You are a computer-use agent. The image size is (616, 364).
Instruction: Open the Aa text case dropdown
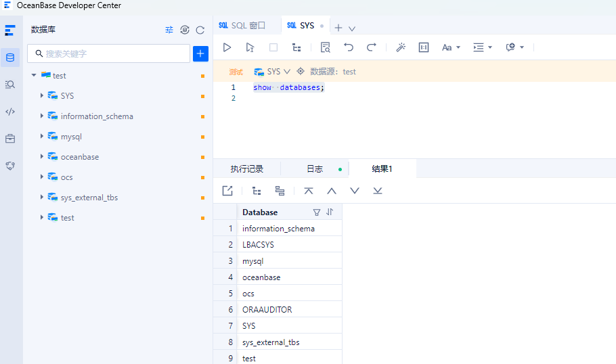(x=451, y=47)
